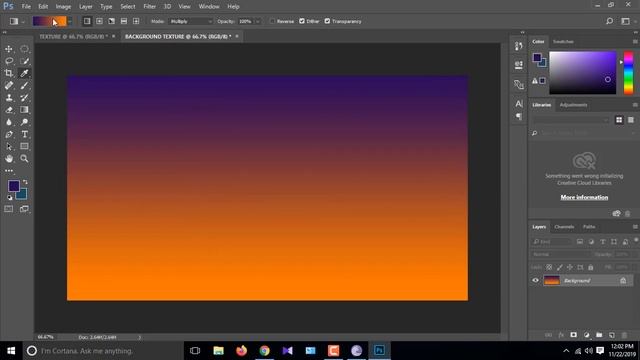Change the screen mode

[24, 209]
